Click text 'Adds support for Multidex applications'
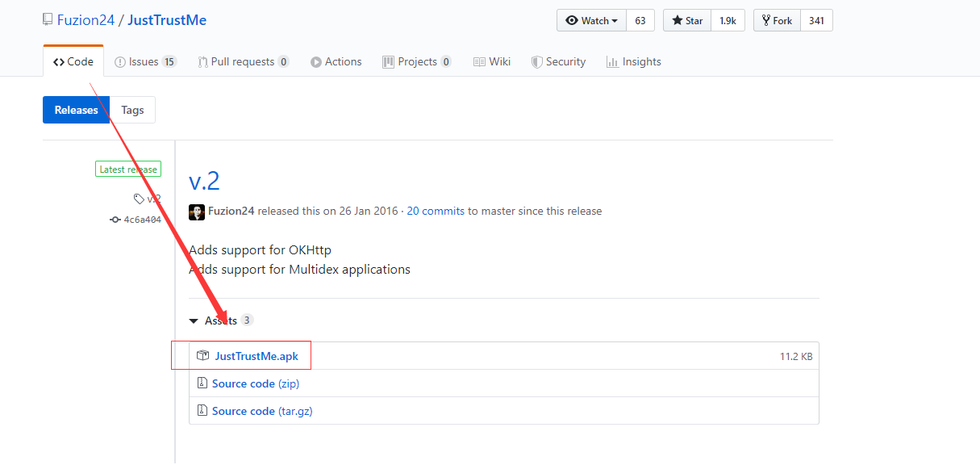This screenshot has height=465, width=980. tap(299, 270)
